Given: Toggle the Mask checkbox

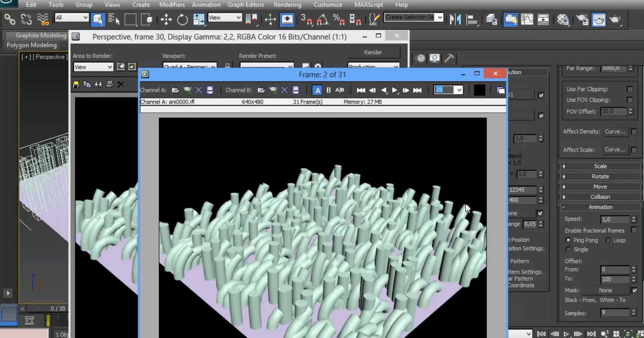Looking at the screenshot, I should pyautogui.click(x=634, y=290).
